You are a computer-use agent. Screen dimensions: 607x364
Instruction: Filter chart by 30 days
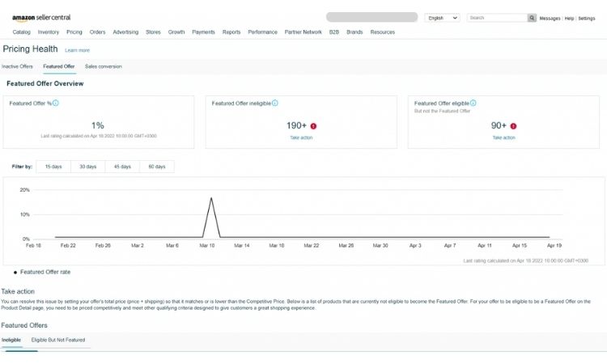pos(88,167)
